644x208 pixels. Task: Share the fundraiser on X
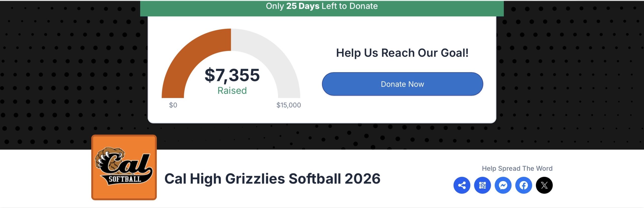point(544,185)
